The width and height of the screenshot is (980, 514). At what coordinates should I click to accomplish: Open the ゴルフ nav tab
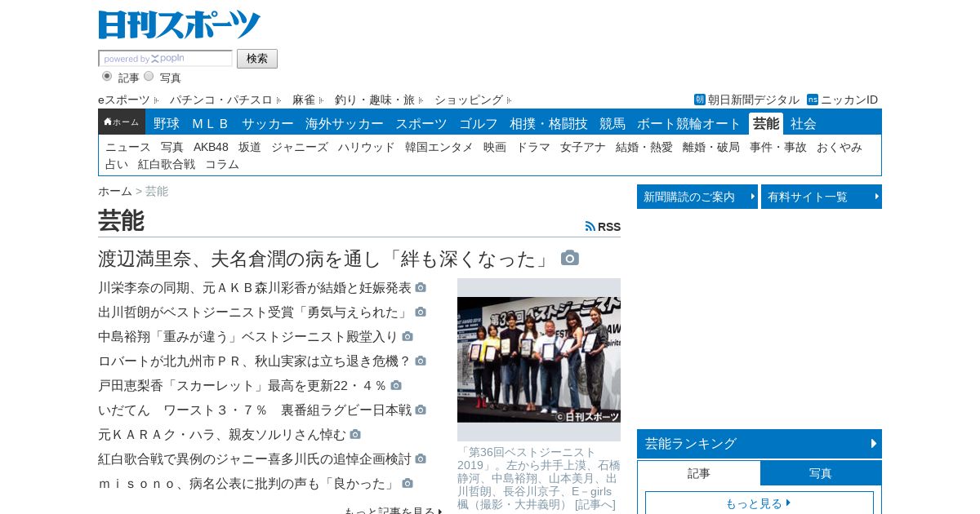tap(479, 124)
